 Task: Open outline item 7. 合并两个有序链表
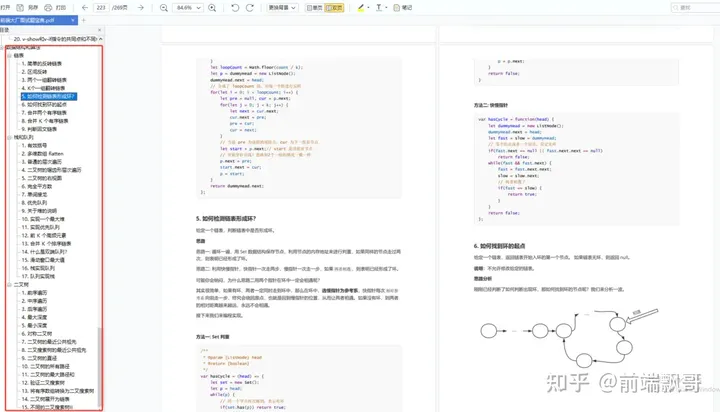click(44, 113)
